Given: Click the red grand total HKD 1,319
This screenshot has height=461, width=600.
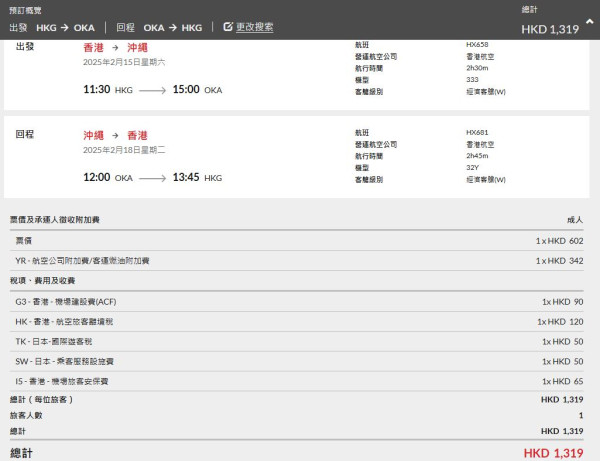Looking at the screenshot, I should pos(553,453).
